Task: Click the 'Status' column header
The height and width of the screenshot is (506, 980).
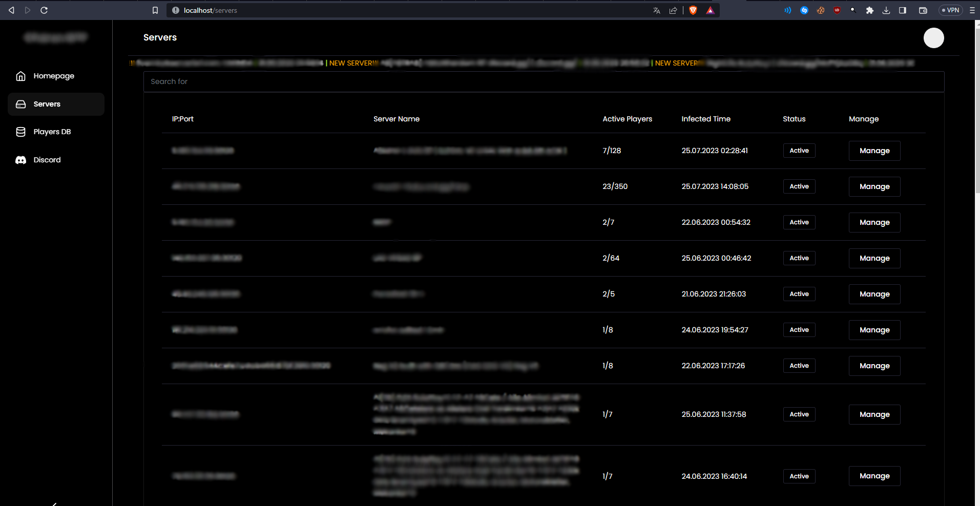Action: (794, 119)
